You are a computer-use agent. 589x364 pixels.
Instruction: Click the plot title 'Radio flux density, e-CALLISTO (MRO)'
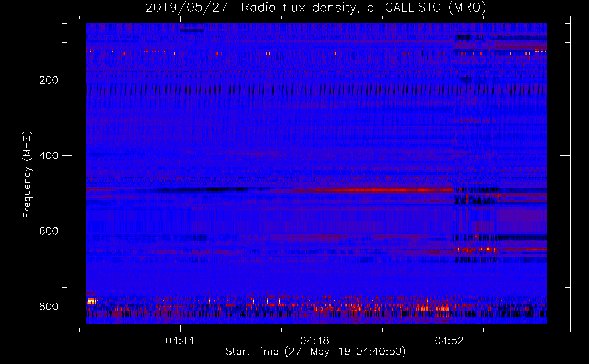click(x=363, y=7)
